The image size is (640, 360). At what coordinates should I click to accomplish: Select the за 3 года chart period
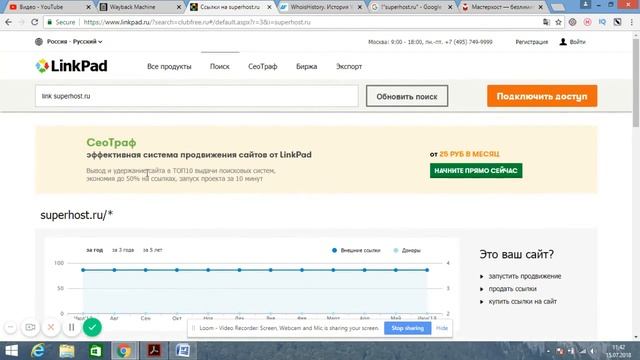[x=123, y=250]
